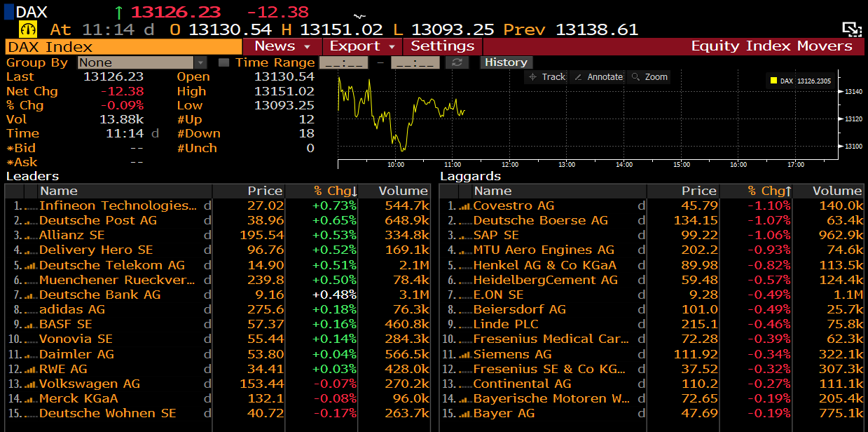Select Delivery Hero SE row
The width and height of the screenshot is (868, 432).
pos(217,250)
